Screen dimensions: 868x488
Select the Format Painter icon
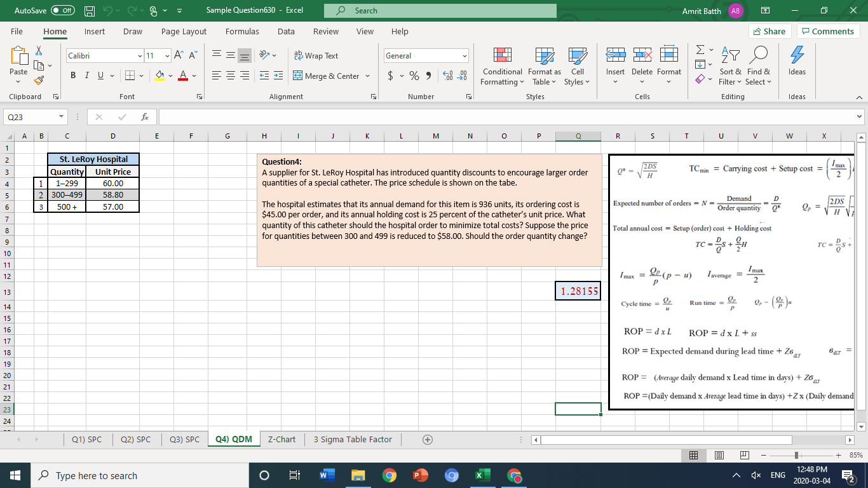[x=38, y=80]
